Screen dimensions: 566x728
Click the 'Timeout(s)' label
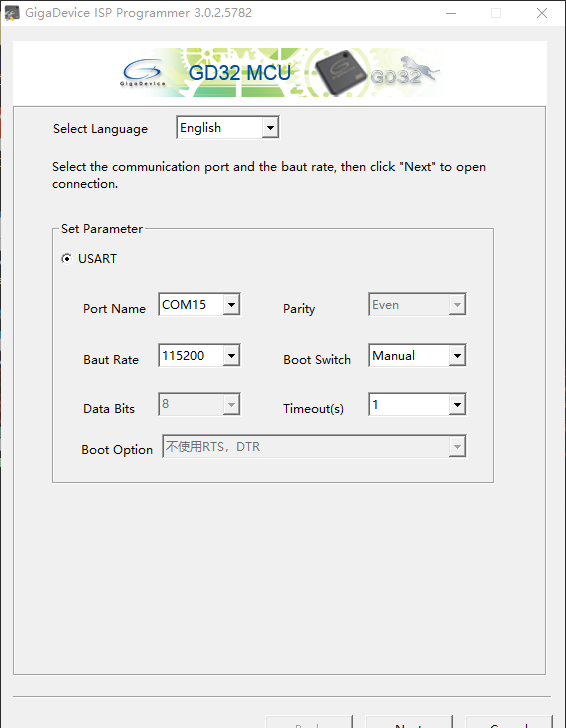[x=313, y=409]
